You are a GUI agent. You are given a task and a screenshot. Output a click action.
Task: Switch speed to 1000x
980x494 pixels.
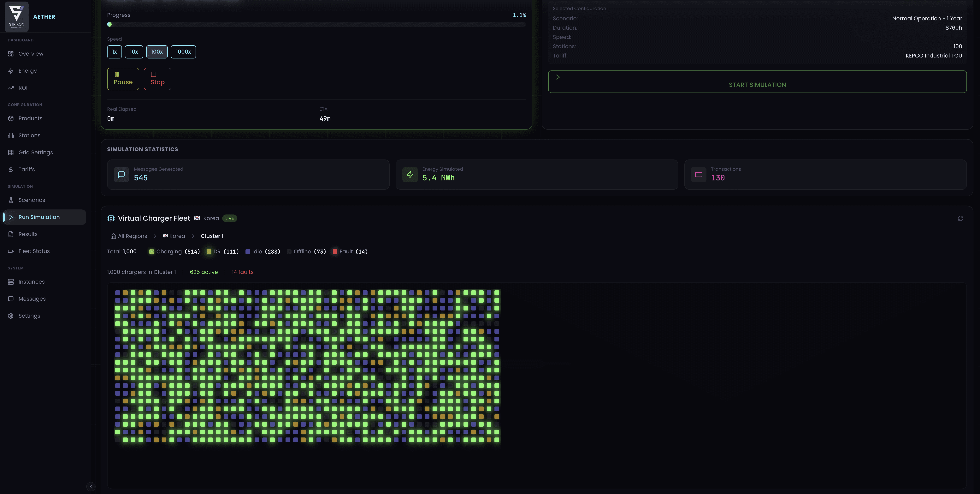(x=183, y=52)
